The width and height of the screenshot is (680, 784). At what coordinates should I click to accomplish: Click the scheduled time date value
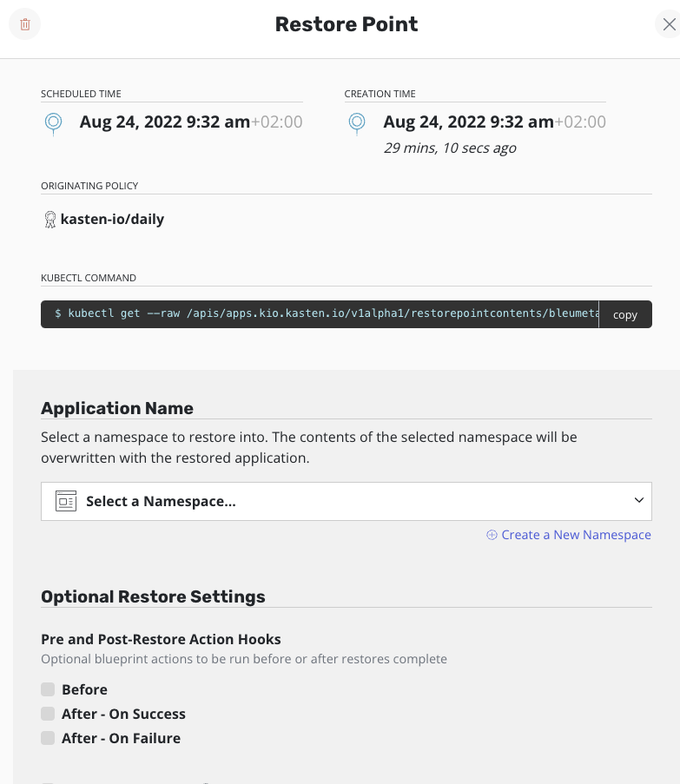pyautogui.click(x=165, y=122)
